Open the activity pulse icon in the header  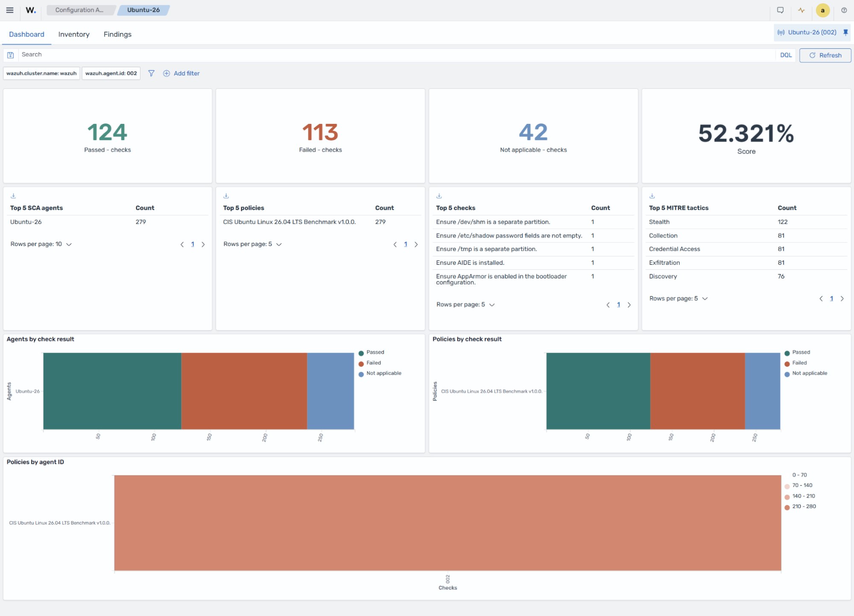coord(801,10)
